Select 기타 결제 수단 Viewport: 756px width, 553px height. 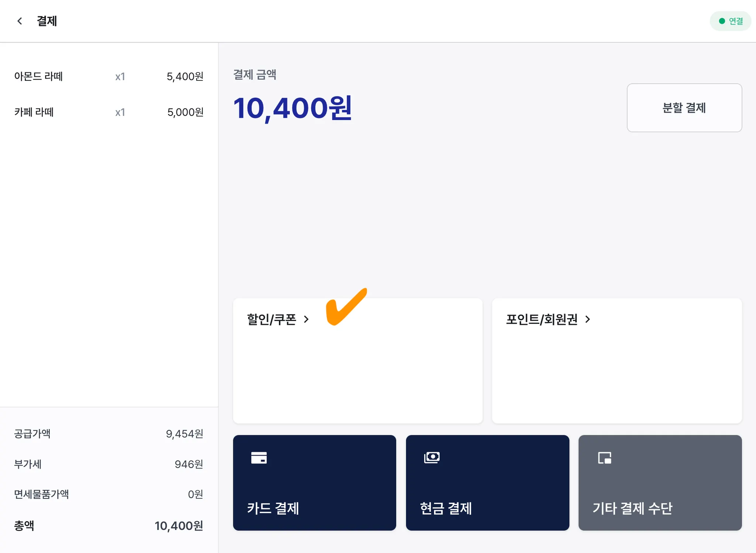point(660,482)
